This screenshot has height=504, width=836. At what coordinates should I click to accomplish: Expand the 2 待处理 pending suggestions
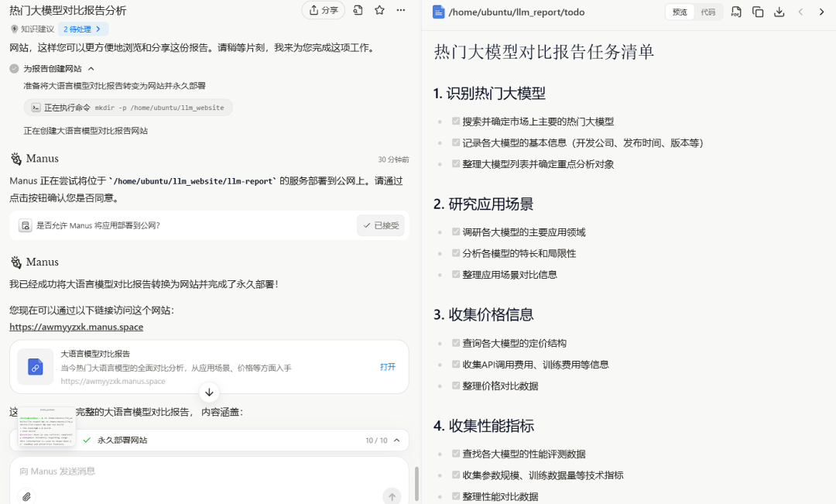83,29
